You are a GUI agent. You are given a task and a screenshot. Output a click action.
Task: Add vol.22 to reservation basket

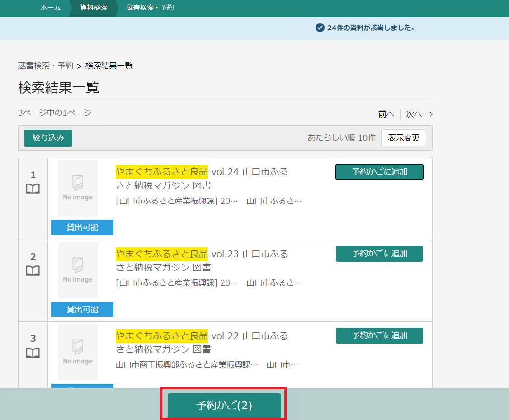click(379, 335)
